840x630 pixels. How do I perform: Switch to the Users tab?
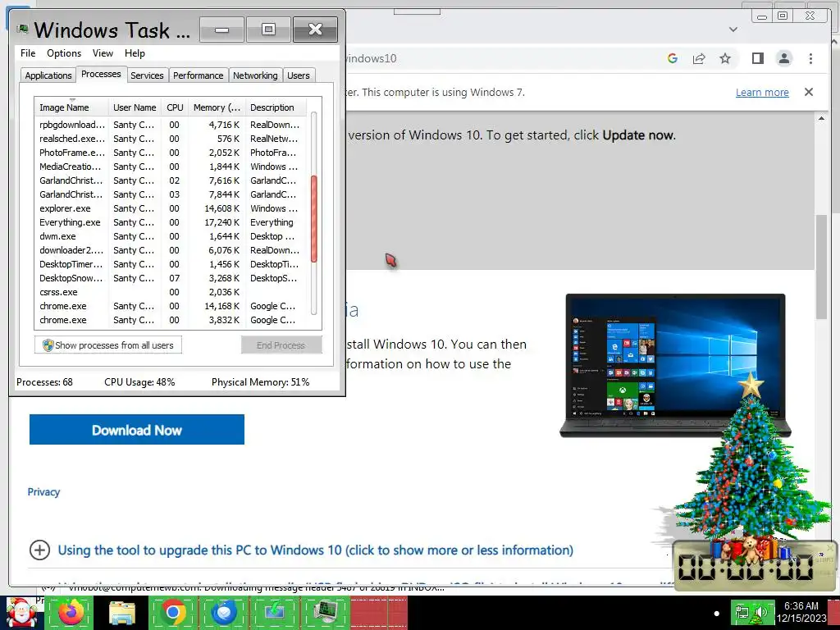[299, 75]
